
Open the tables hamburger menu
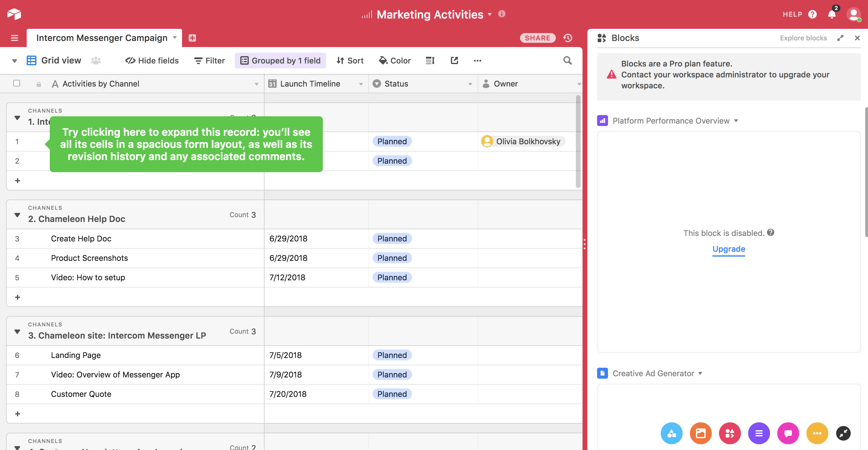15,38
